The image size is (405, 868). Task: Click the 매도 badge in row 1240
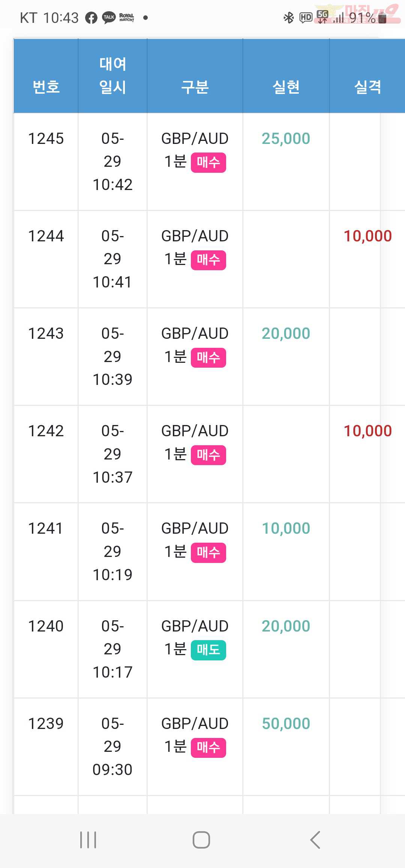[x=208, y=650]
